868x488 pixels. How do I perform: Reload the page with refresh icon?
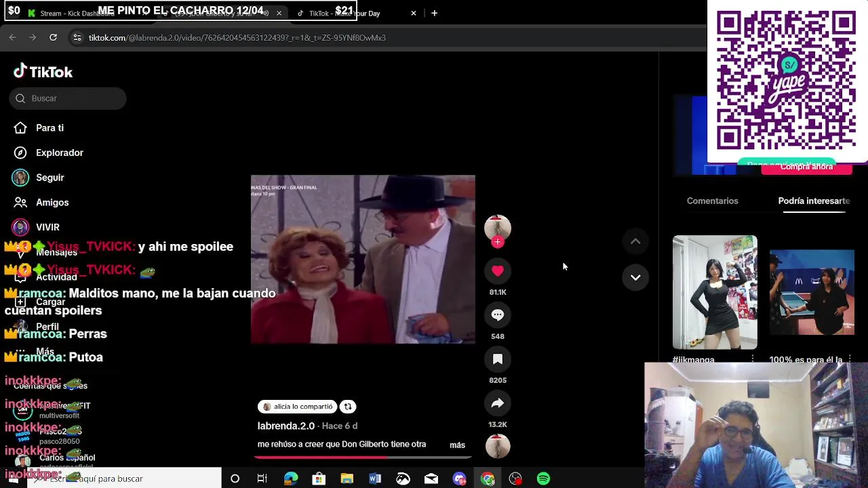pyautogui.click(x=53, y=37)
